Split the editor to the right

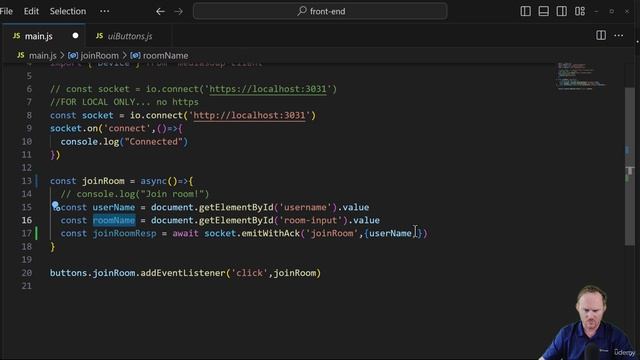click(x=601, y=36)
